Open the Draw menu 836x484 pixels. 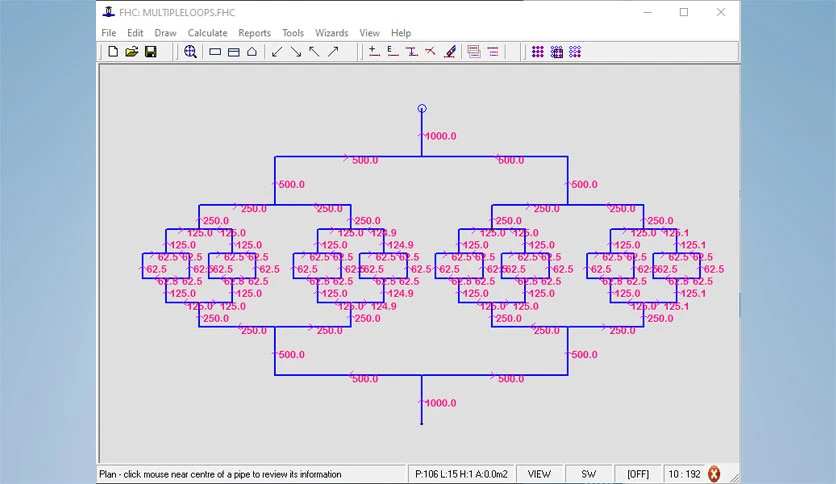pos(165,33)
